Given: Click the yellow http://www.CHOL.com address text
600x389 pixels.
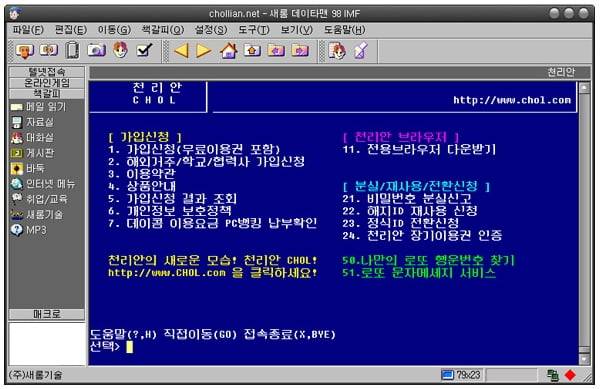Looking at the screenshot, I should click(167, 273).
